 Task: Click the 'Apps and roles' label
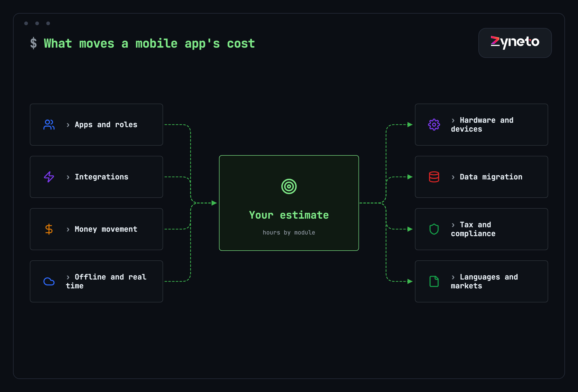(x=106, y=125)
